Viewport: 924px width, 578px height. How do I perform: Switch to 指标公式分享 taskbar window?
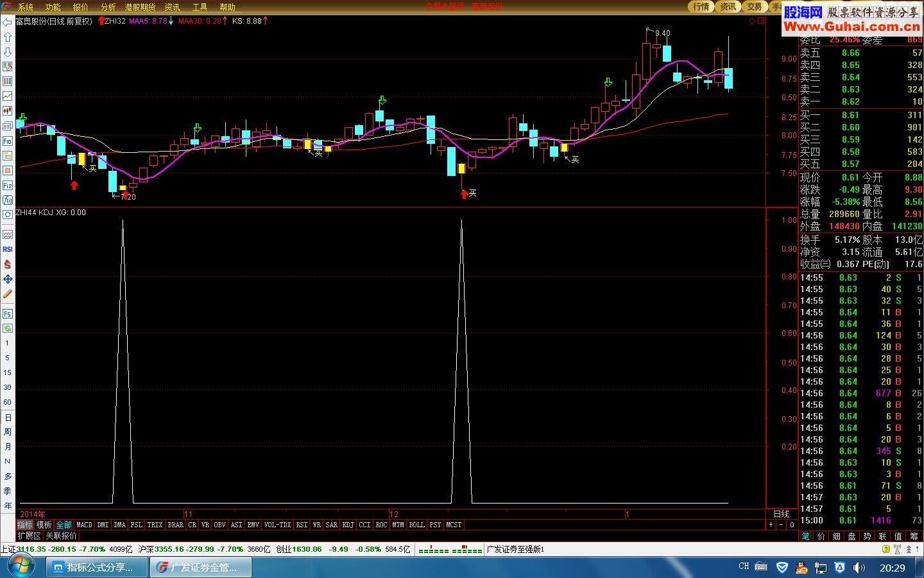click(x=96, y=568)
